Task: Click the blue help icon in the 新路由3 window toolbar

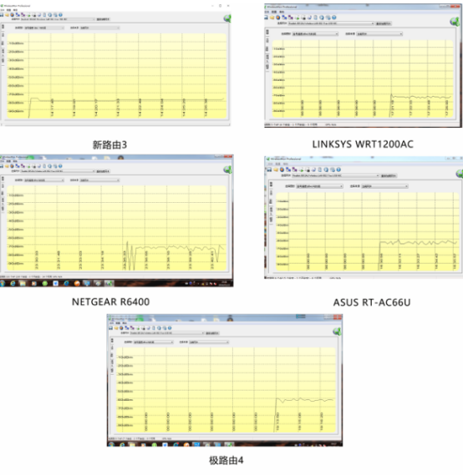Action: click(60, 14)
